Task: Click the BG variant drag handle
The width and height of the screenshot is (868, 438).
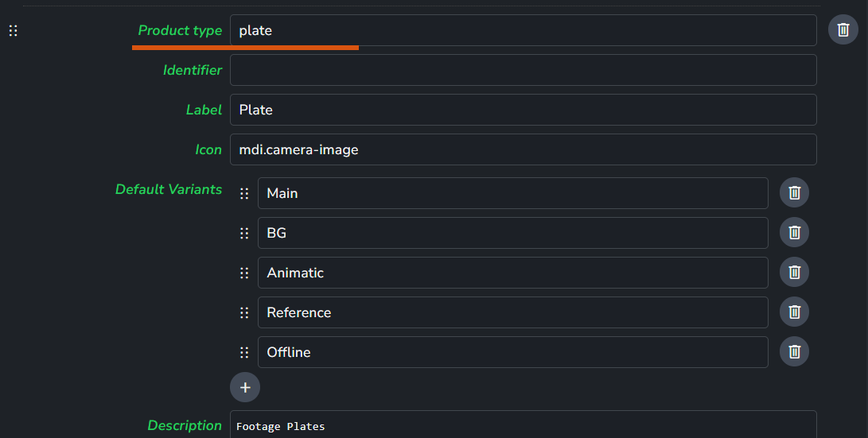Action: pyautogui.click(x=244, y=233)
